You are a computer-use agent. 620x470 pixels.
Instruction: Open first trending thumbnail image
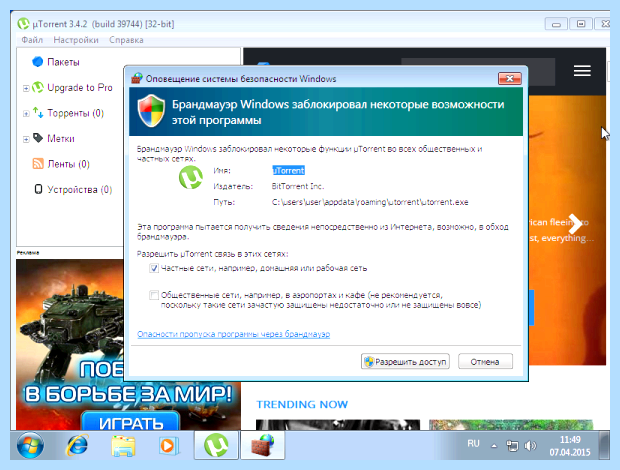pyautogui.click(x=338, y=425)
